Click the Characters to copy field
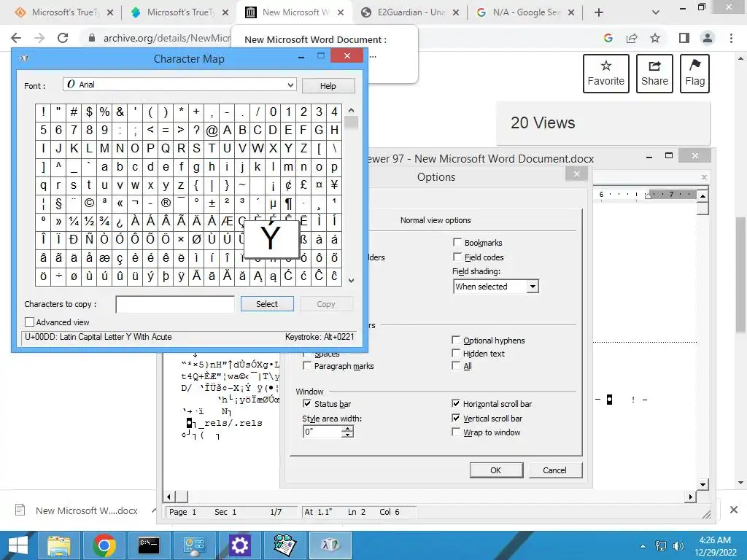Screen dimensions: 747x560 click(x=175, y=304)
